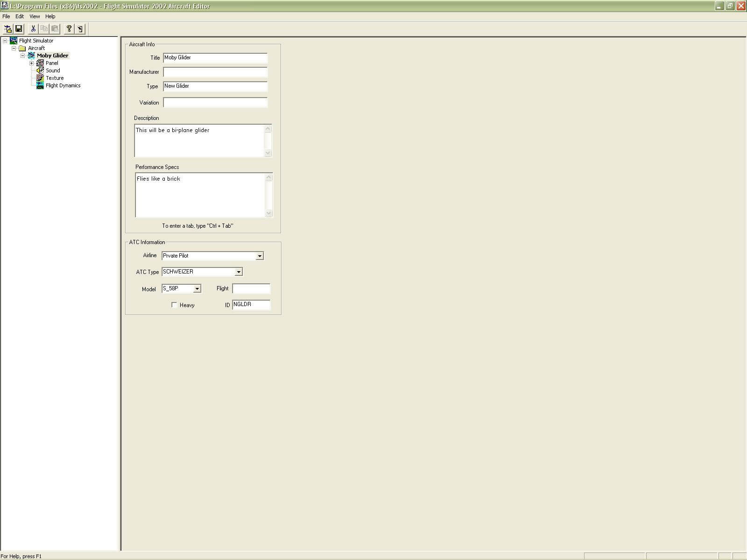This screenshot has height=560, width=747.
Task: Click the Copy toolbar icon
Action: (x=44, y=29)
